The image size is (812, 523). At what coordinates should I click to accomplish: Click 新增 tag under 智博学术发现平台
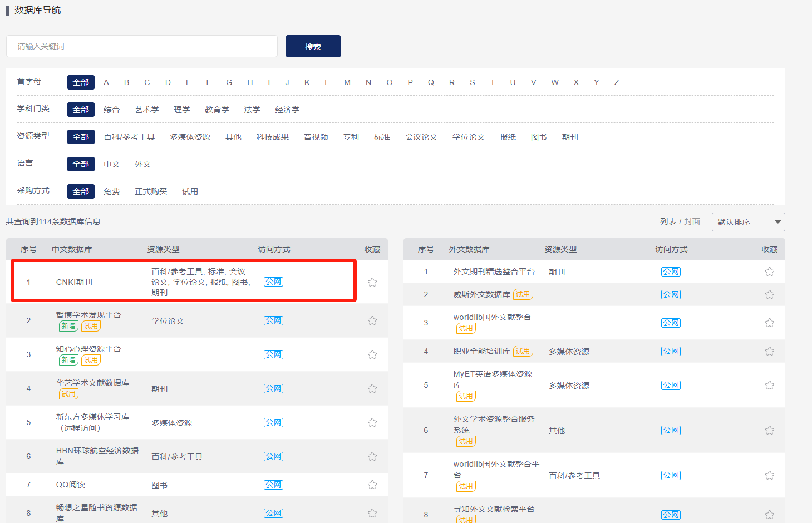(x=68, y=326)
